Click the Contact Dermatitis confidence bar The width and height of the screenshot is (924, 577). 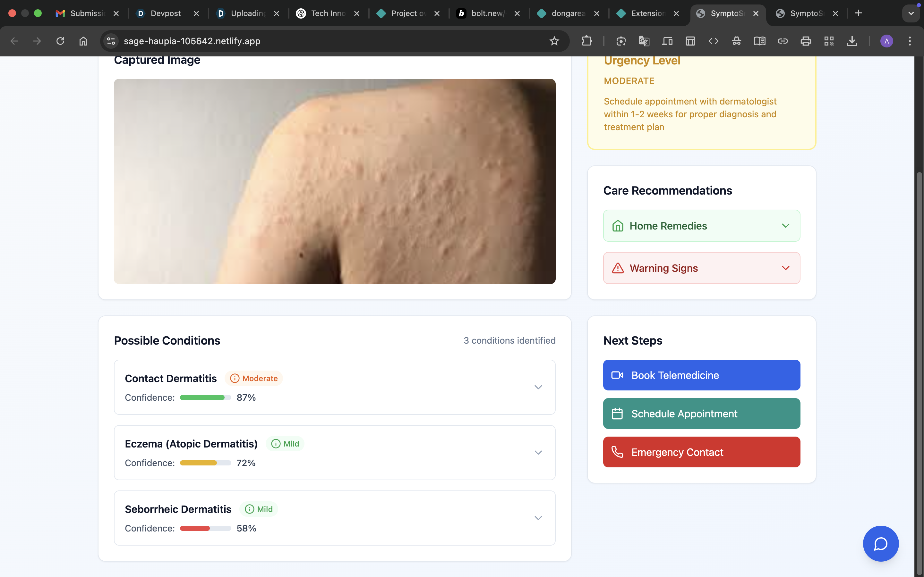point(205,397)
